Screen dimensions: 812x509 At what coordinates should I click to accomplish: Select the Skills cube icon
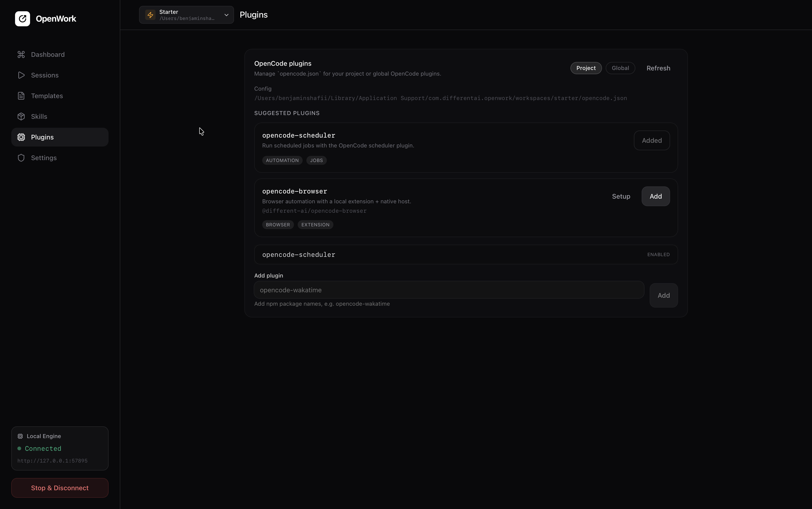(x=21, y=116)
